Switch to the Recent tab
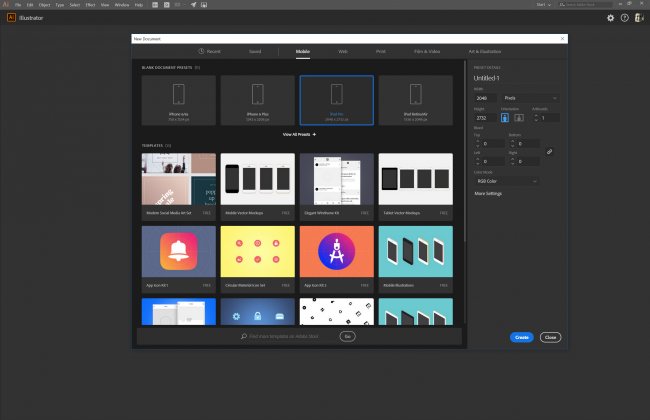 pos(209,51)
